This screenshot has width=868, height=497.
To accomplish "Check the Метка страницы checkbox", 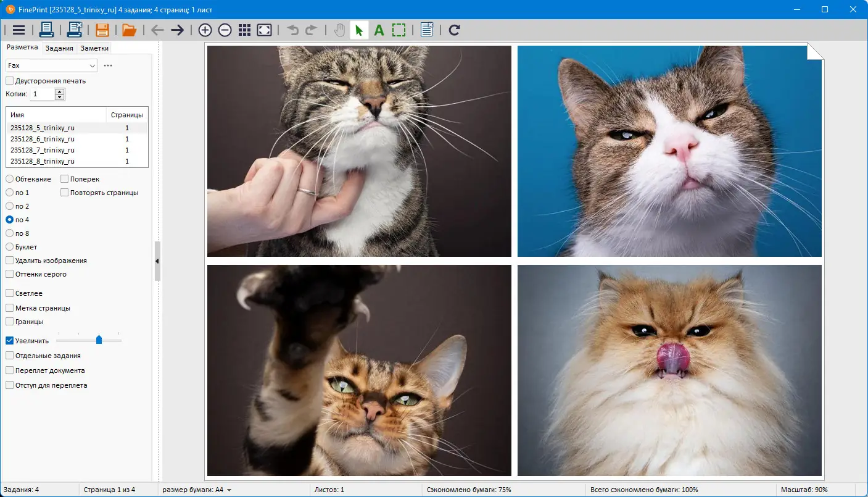I will pos(9,308).
